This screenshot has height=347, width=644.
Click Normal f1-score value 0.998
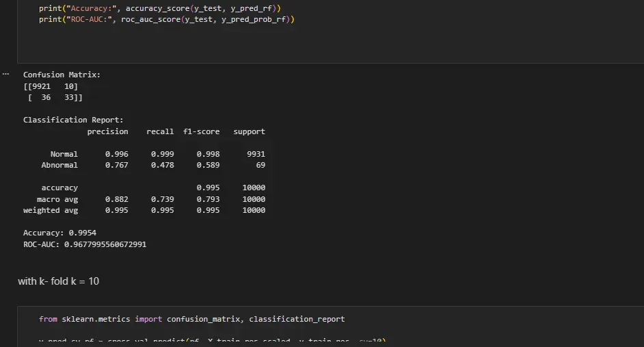pyautogui.click(x=208, y=154)
